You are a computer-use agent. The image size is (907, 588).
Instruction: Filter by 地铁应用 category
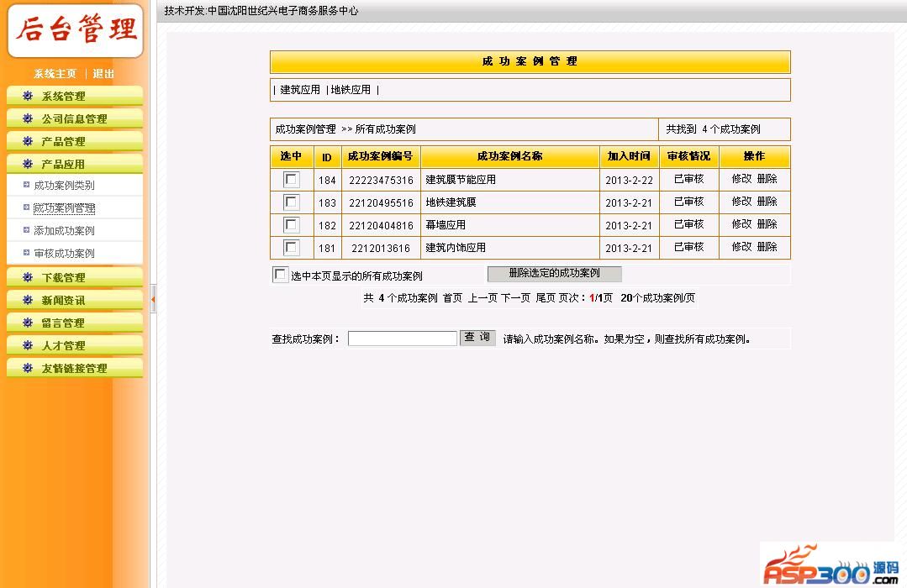click(351, 90)
